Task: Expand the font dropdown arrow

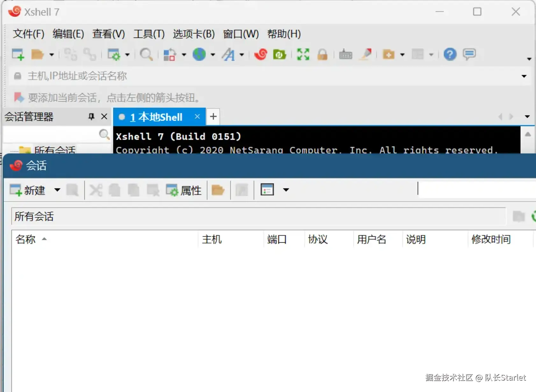Action: tap(242, 55)
